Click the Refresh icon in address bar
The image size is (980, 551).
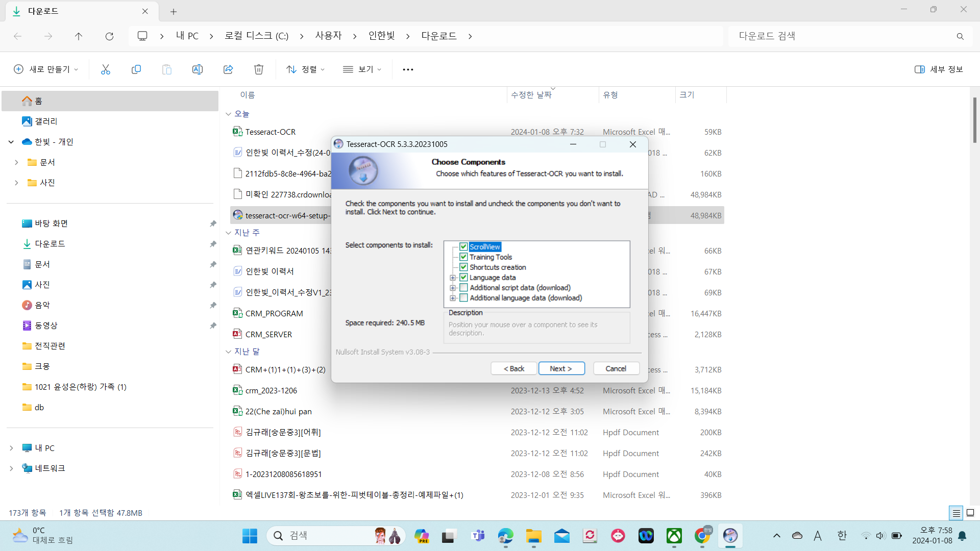click(109, 36)
